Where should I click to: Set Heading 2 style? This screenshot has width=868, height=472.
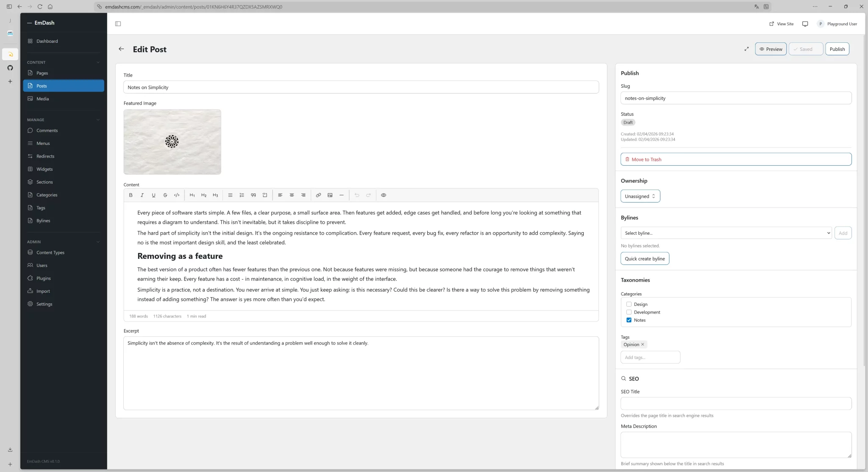[x=204, y=195]
